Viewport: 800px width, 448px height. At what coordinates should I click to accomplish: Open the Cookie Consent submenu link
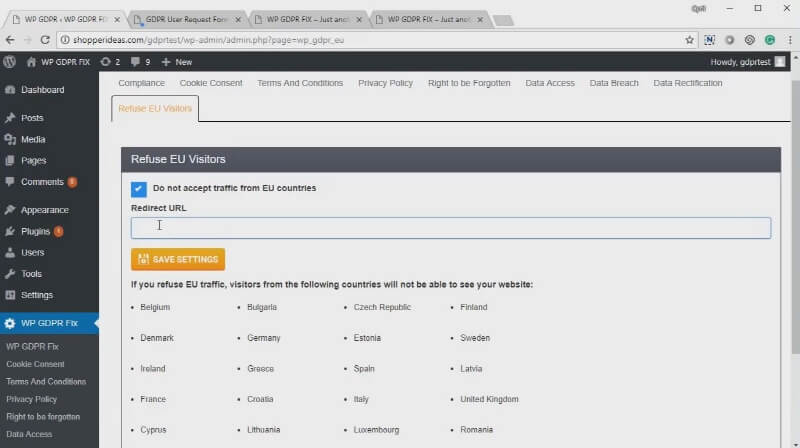[x=35, y=364]
